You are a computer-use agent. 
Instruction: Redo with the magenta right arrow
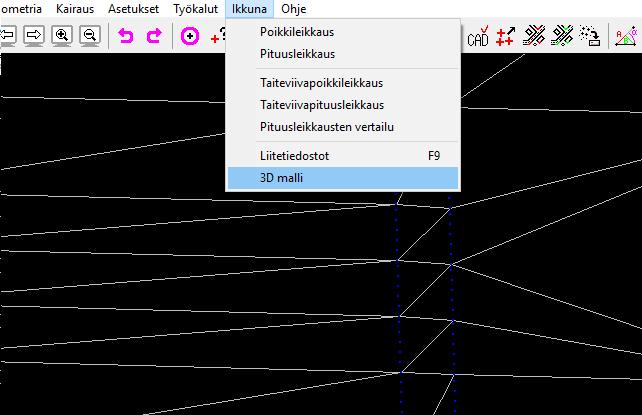click(154, 36)
